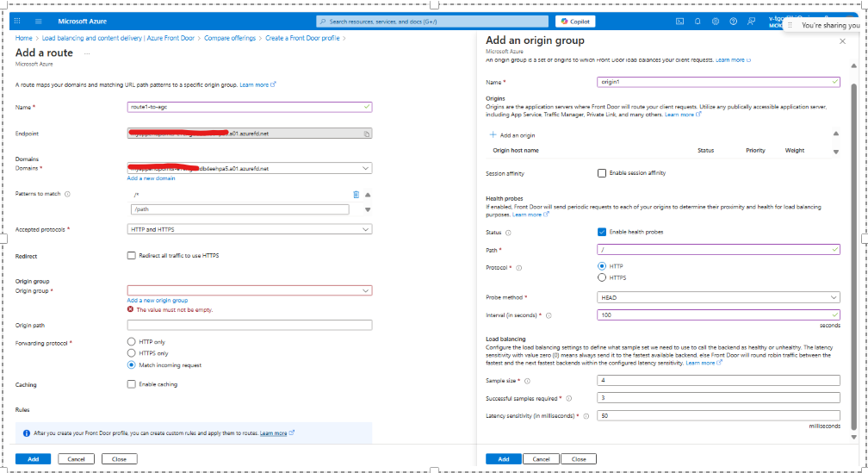Click Close button in origin group panel
This screenshot has height=473, width=868.
coord(579,459)
